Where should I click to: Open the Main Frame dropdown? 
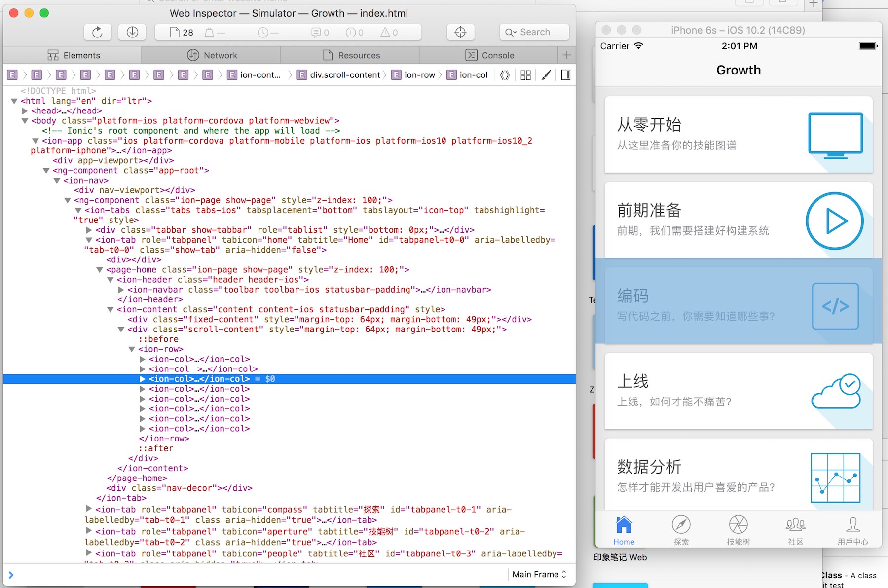(x=539, y=574)
